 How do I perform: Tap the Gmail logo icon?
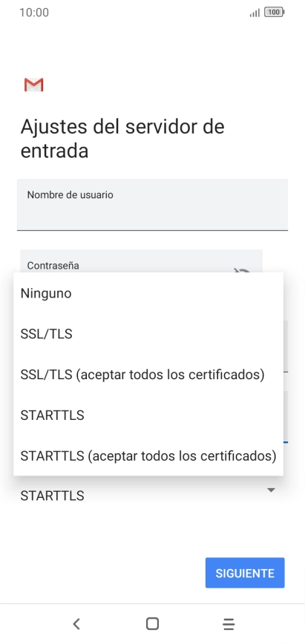[x=33, y=85]
